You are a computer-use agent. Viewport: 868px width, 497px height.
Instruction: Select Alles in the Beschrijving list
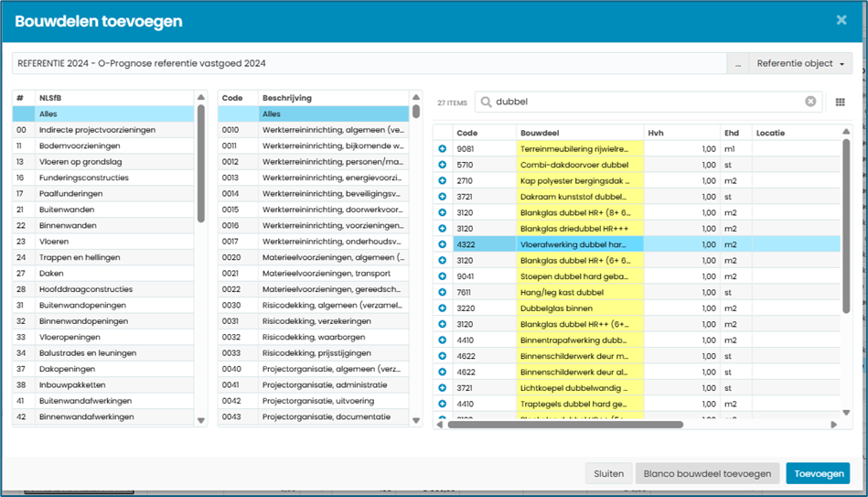tap(314, 113)
